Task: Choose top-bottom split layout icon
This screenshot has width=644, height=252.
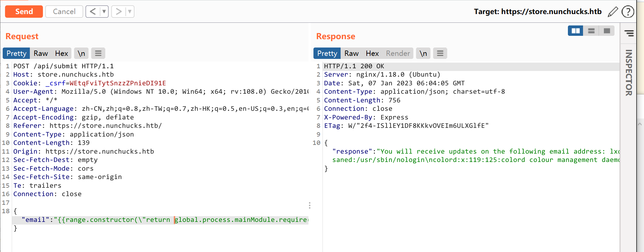Action: coord(591,31)
